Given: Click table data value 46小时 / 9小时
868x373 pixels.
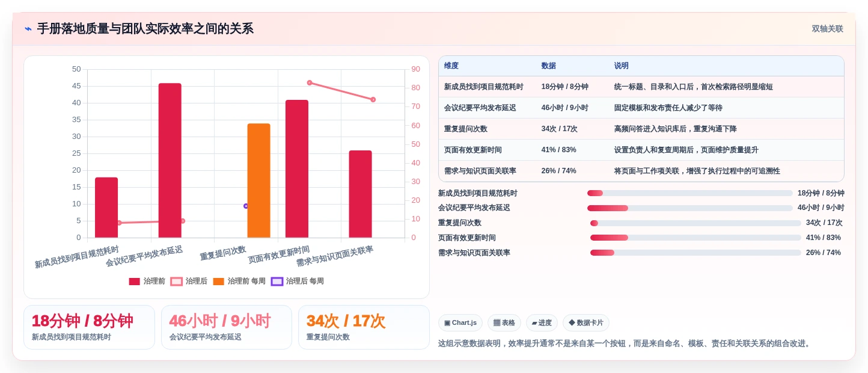Looking at the screenshot, I should click(x=565, y=108).
